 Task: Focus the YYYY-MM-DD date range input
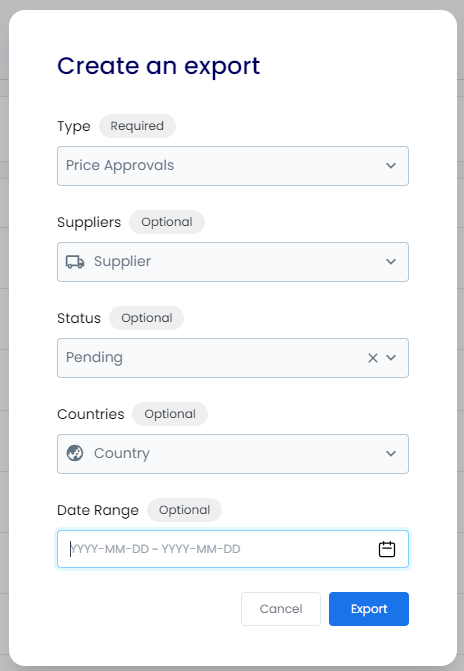(233, 549)
